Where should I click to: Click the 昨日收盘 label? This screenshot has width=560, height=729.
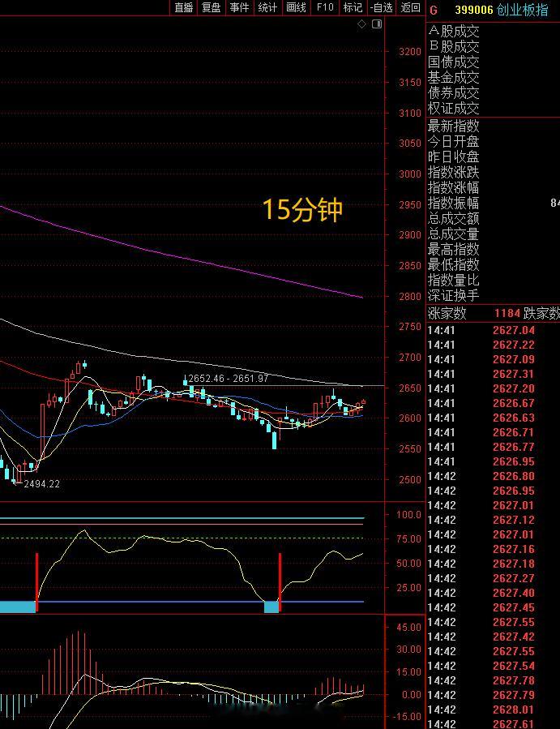click(x=453, y=157)
